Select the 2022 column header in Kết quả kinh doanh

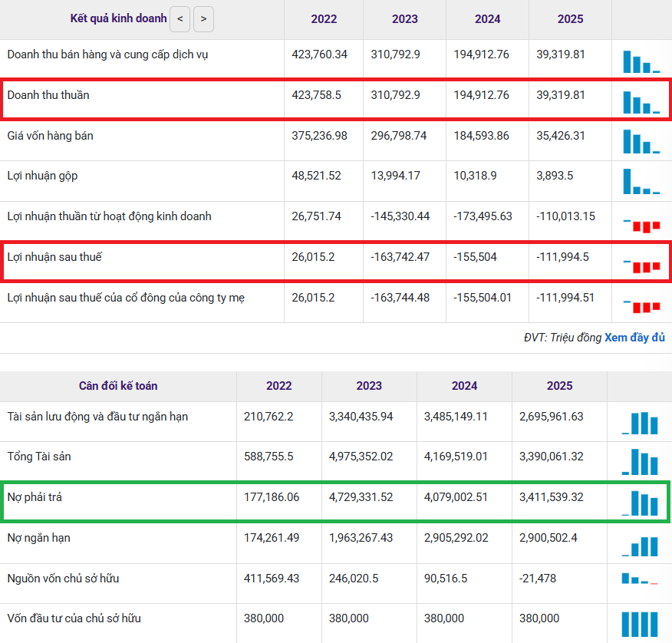(324, 19)
